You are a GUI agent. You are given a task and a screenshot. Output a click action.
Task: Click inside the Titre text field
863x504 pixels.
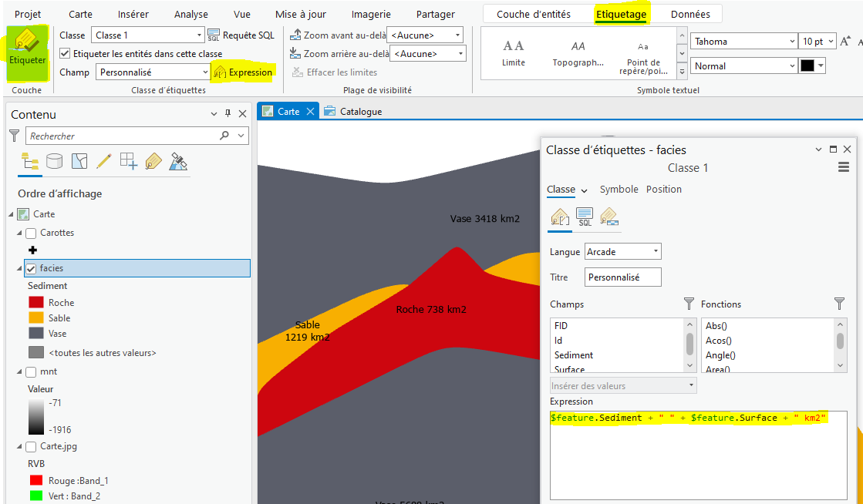[x=622, y=277]
